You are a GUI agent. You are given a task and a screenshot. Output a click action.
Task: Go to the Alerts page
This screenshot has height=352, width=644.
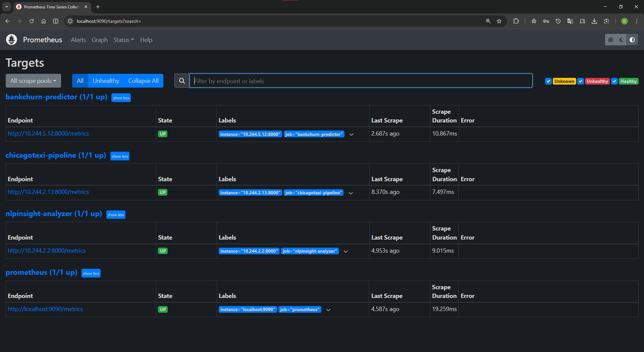pos(78,40)
